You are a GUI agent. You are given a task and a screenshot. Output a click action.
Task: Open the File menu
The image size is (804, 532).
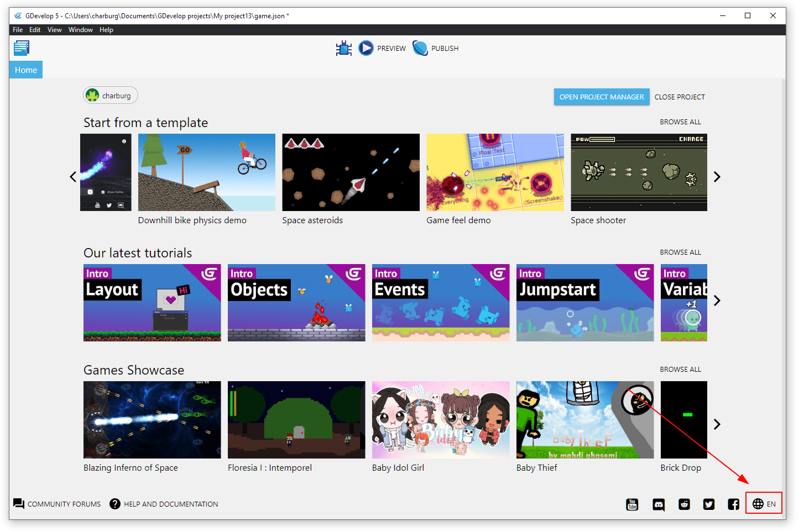click(18, 30)
